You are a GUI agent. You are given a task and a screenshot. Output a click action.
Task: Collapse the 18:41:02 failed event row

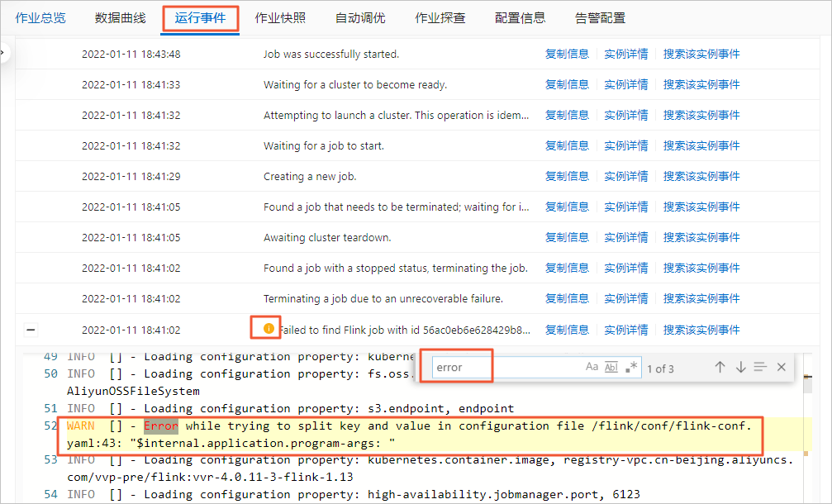pyautogui.click(x=31, y=330)
